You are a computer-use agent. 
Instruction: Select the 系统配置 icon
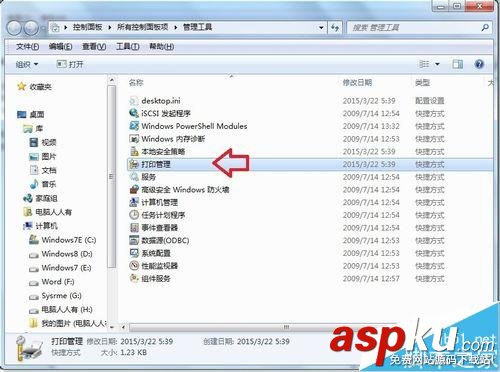[x=134, y=253]
